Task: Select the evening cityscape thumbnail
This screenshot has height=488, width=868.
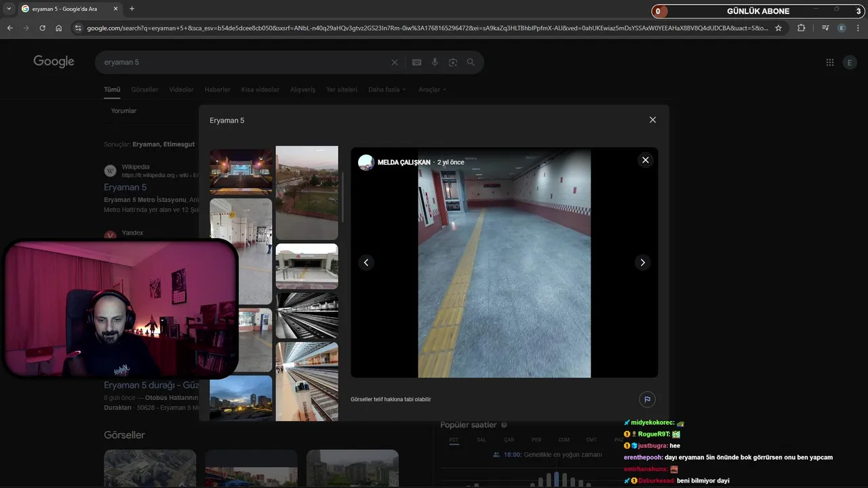Action: pos(241,399)
